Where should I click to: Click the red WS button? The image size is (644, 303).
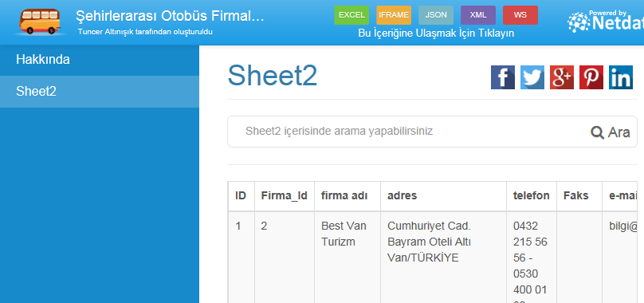520,15
